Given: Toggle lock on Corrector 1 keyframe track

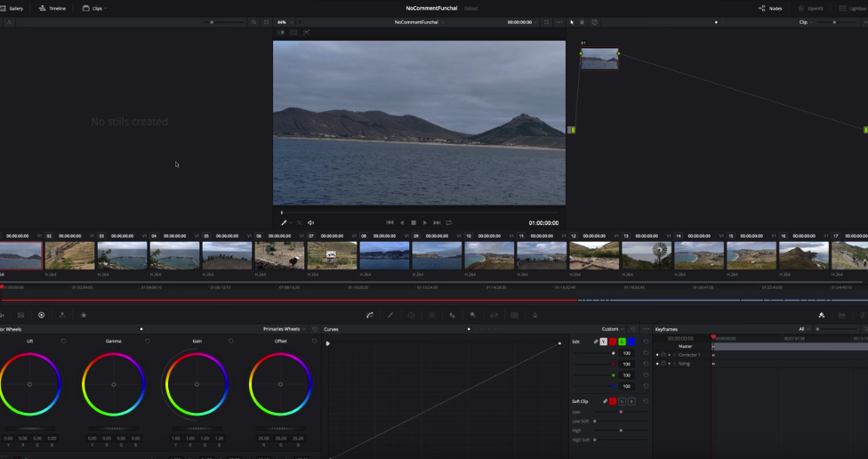Looking at the screenshot, I should pos(663,355).
